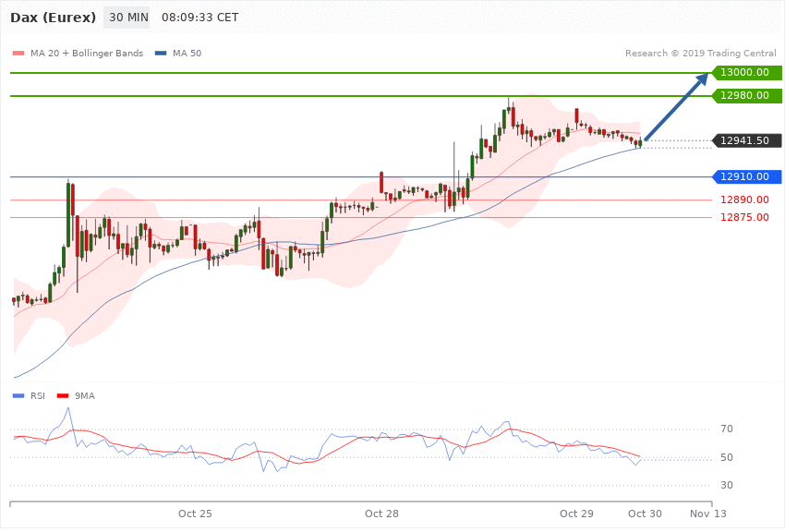Click the 12941.50 current price tag
The width and height of the screenshot is (785, 532).
coord(747,140)
